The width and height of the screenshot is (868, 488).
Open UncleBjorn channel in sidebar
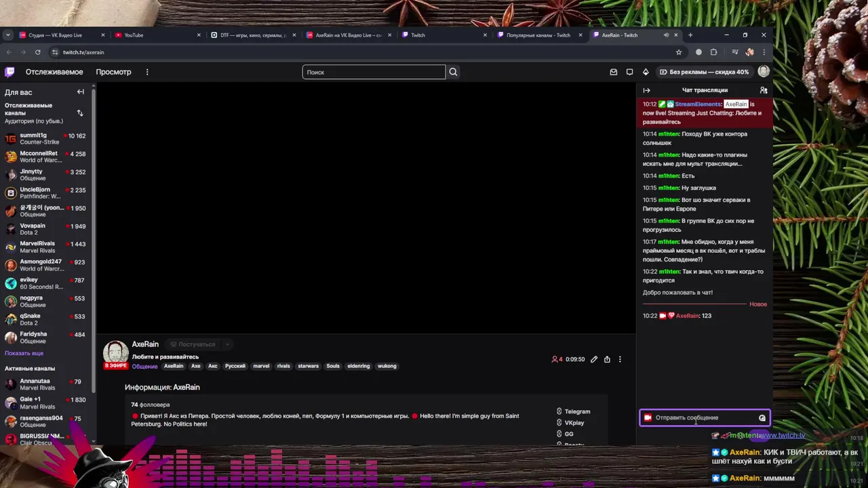[45, 193]
